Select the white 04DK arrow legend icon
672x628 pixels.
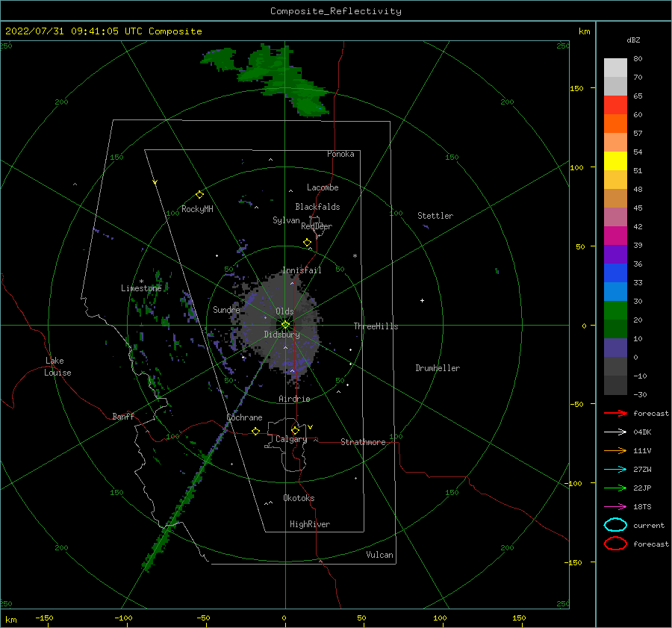click(615, 432)
